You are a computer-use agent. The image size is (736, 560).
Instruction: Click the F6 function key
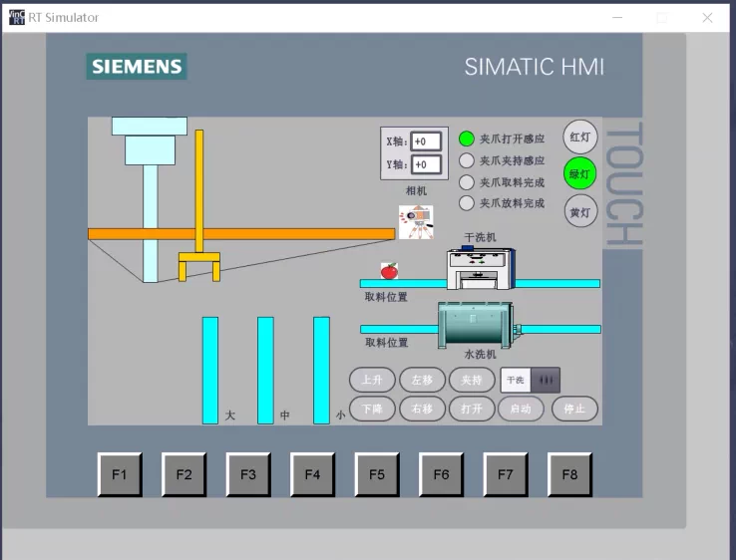(x=441, y=474)
